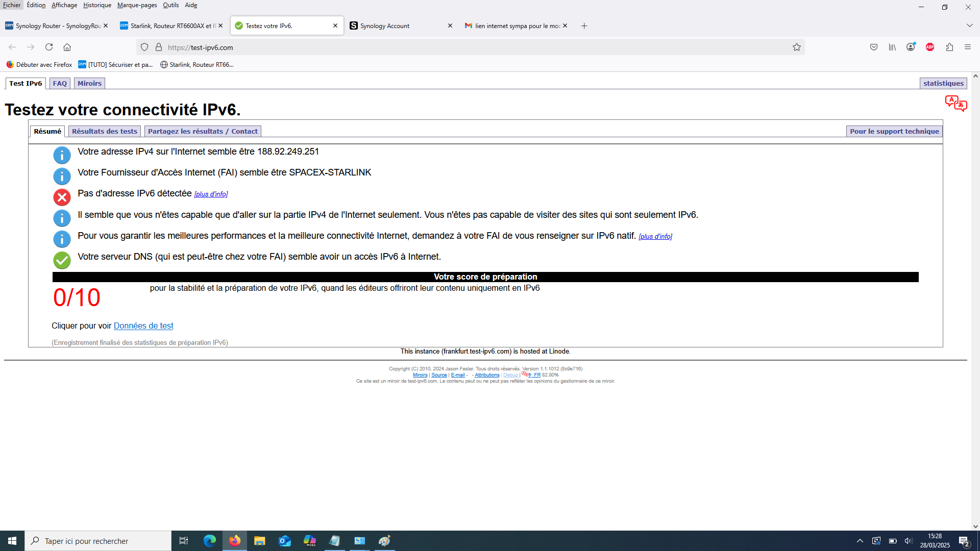
Task: Open Microsoft Edge from the taskbar
Action: [209, 541]
